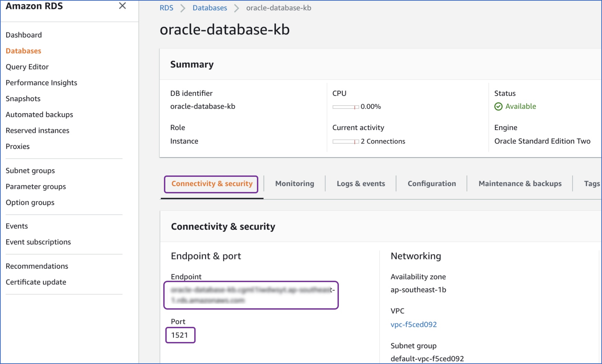The width and height of the screenshot is (602, 364).
Task: Switch to the Monitoring tab
Action: point(294,184)
